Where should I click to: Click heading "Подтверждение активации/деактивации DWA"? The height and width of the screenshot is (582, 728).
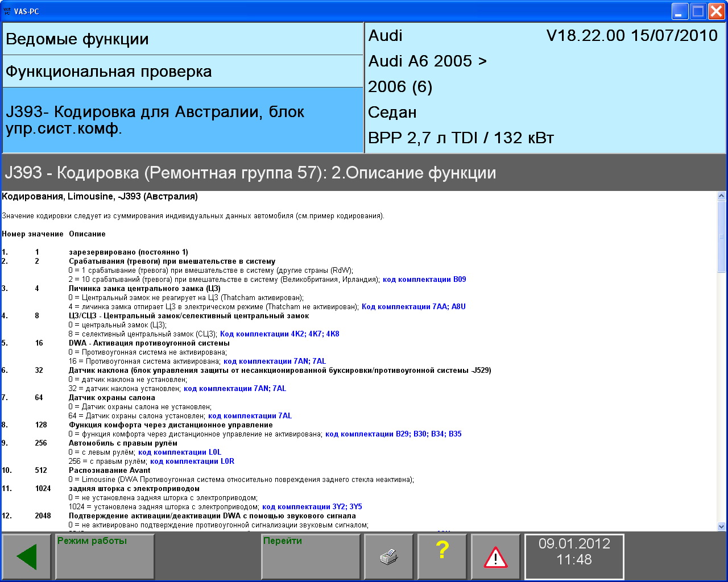tap(212, 516)
